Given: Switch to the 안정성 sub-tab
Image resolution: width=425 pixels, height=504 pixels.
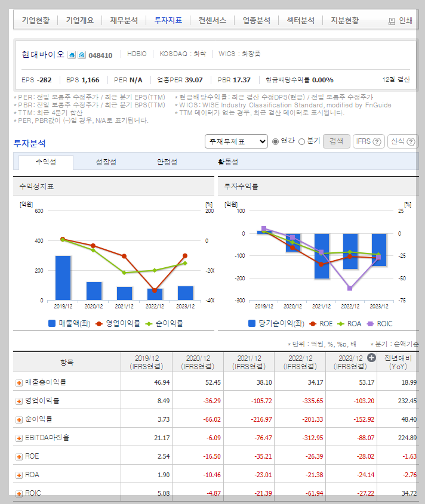Looking at the screenshot, I should tap(167, 162).
